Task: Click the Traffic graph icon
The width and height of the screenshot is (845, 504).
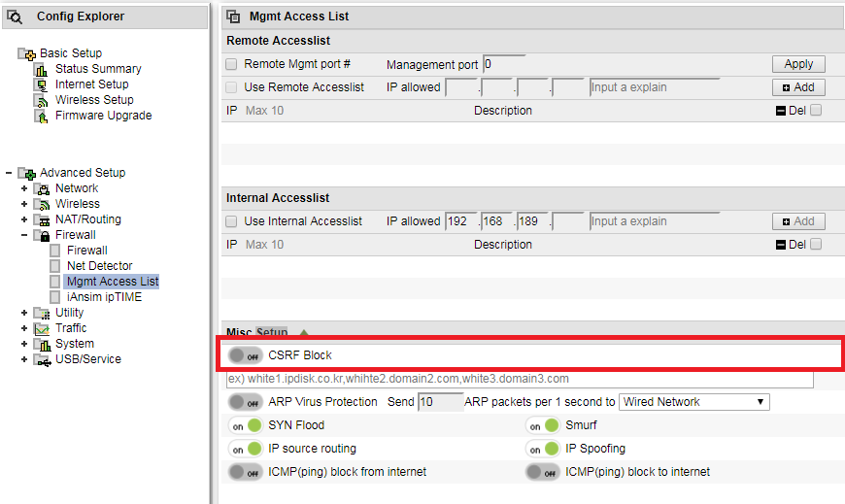Action: pyautogui.click(x=42, y=329)
